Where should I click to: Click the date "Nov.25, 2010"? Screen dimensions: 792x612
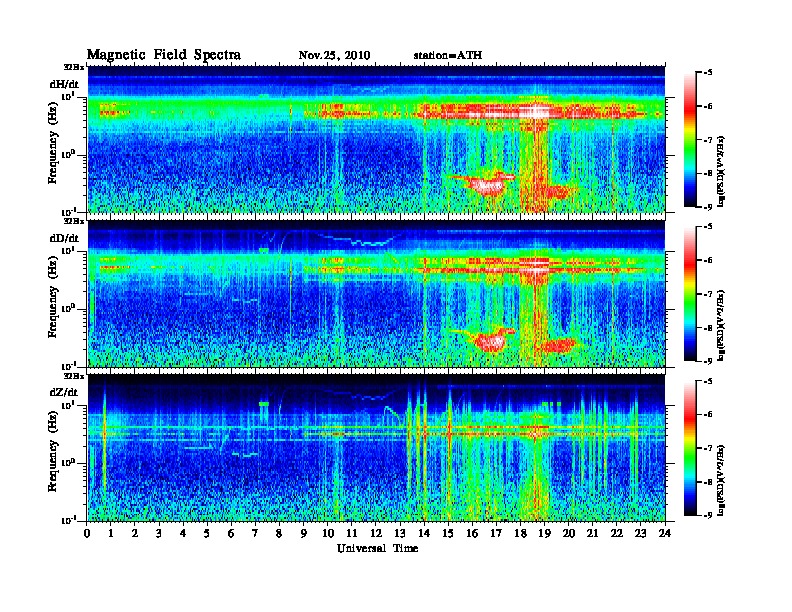[x=334, y=55]
